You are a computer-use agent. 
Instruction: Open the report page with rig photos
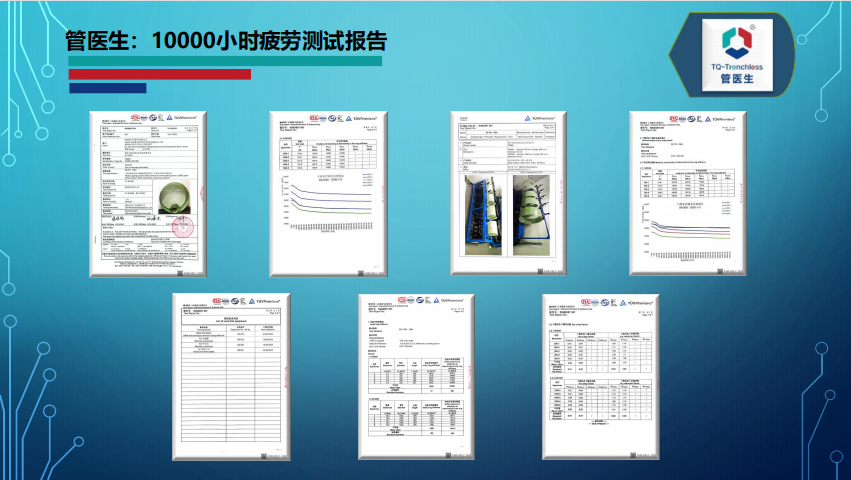point(510,190)
